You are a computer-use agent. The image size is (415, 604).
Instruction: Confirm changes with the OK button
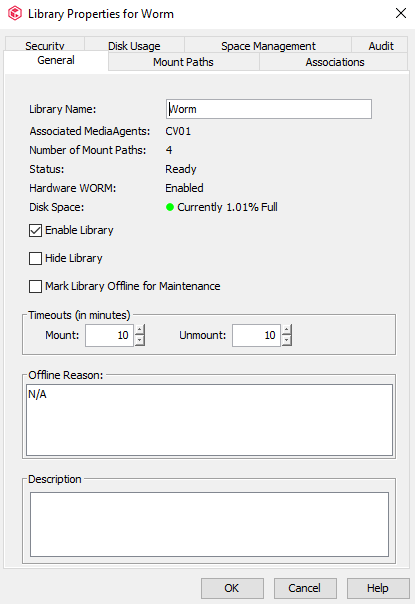[232, 588]
